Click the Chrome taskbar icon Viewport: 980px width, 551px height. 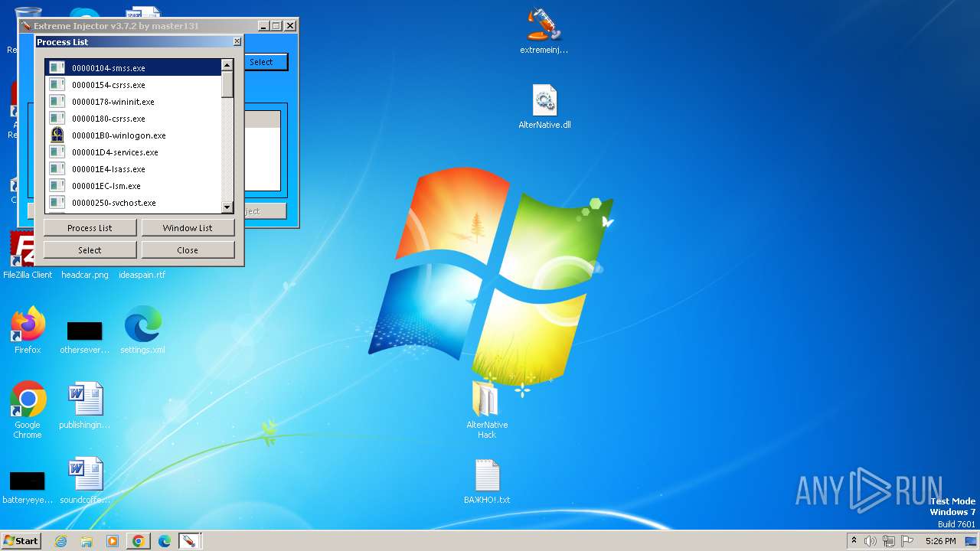[x=138, y=541]
